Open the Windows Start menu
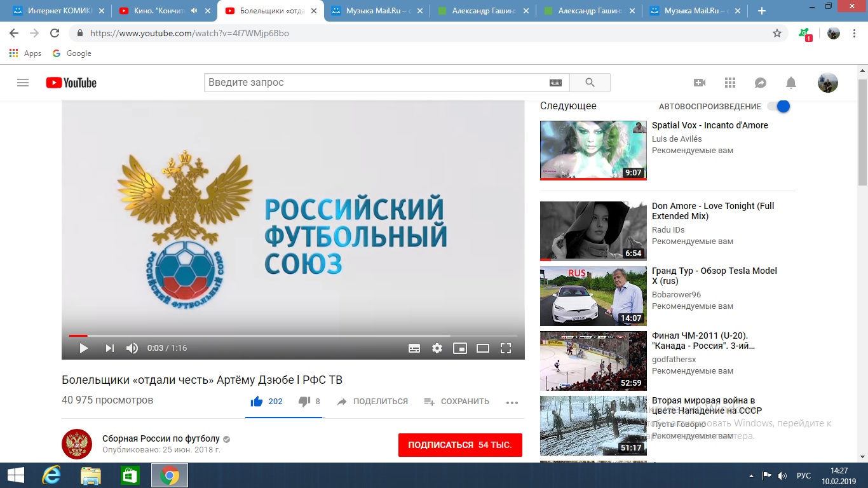 15,475
